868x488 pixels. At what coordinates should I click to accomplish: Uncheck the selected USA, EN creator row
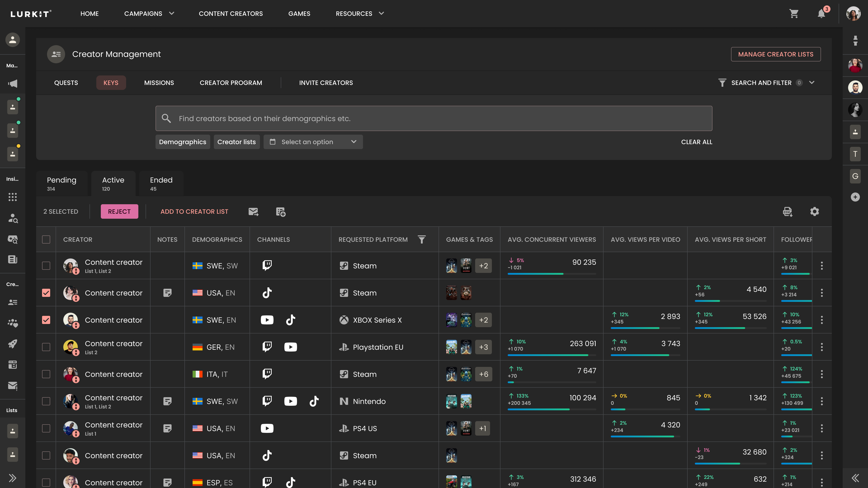tap(46, 293)
